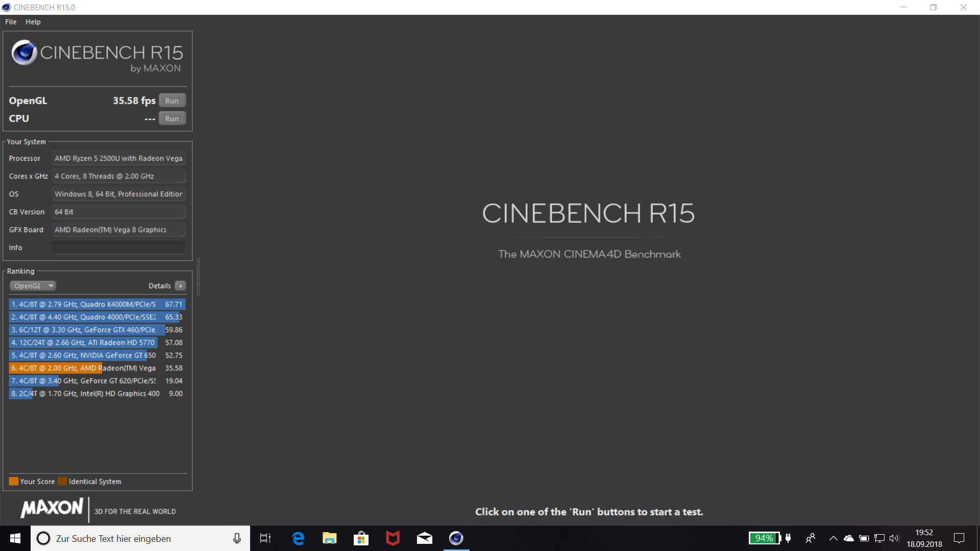Image resolution: width=980 pixels, height=551 pixels.
Task: Run the OpenGL benchmark test
Action: click(x=172, y=101)
